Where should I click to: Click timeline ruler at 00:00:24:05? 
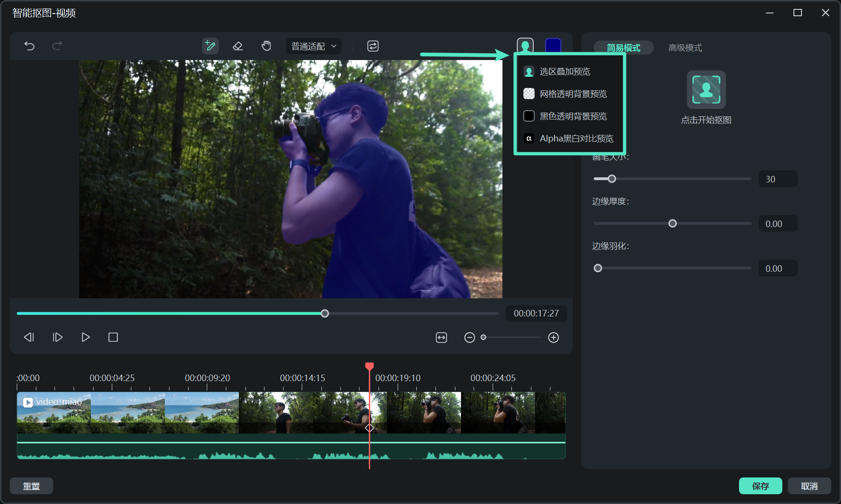click(493, 378)
